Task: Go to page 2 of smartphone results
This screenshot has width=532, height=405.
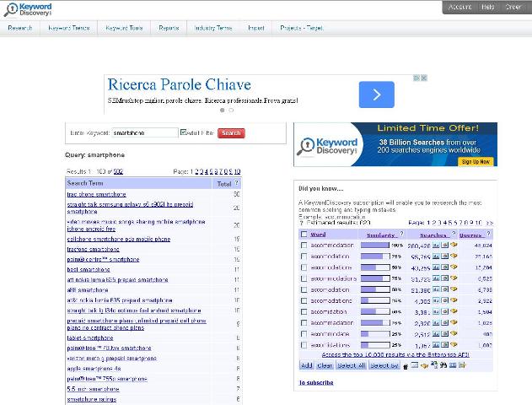Action: tap(196, 171)
